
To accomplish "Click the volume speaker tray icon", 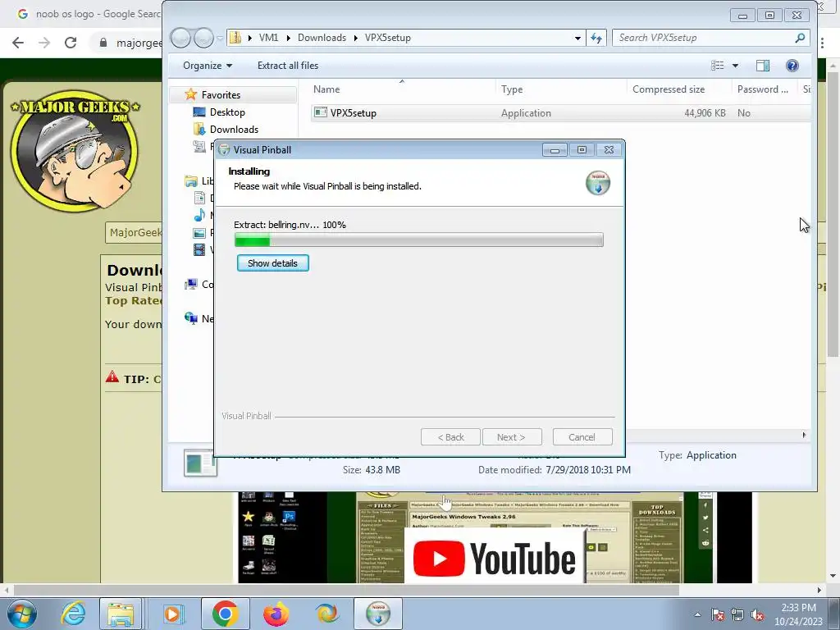I will 757,614.
